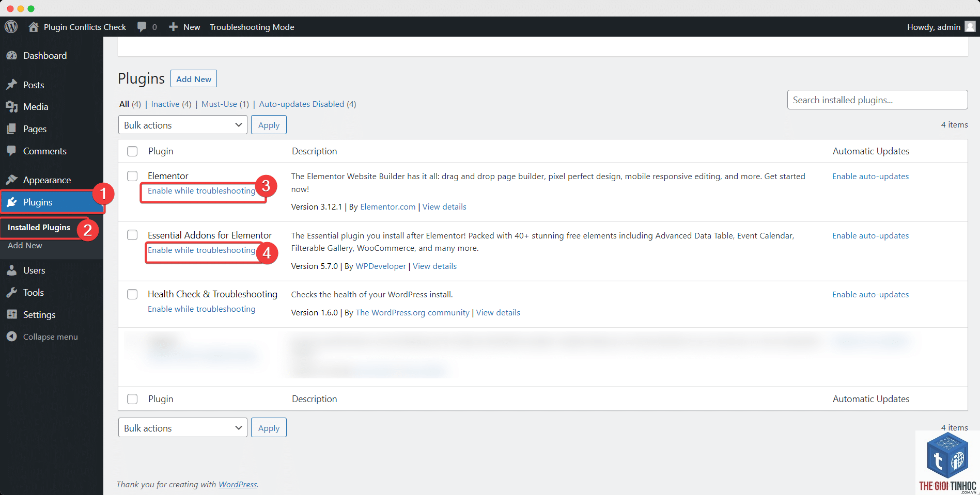
Task: Enable auto-updates for Essential Addons
Action: tap(870, 236)
